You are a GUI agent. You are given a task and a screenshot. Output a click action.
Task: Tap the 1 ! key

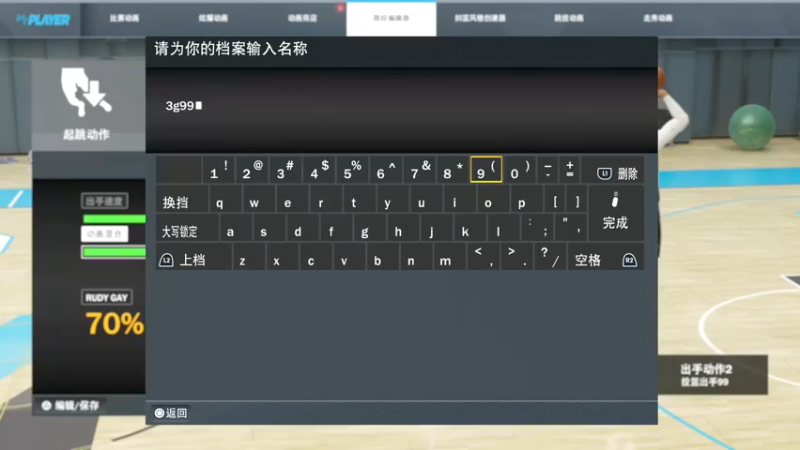pyautogui.click(x=219, y=170)
